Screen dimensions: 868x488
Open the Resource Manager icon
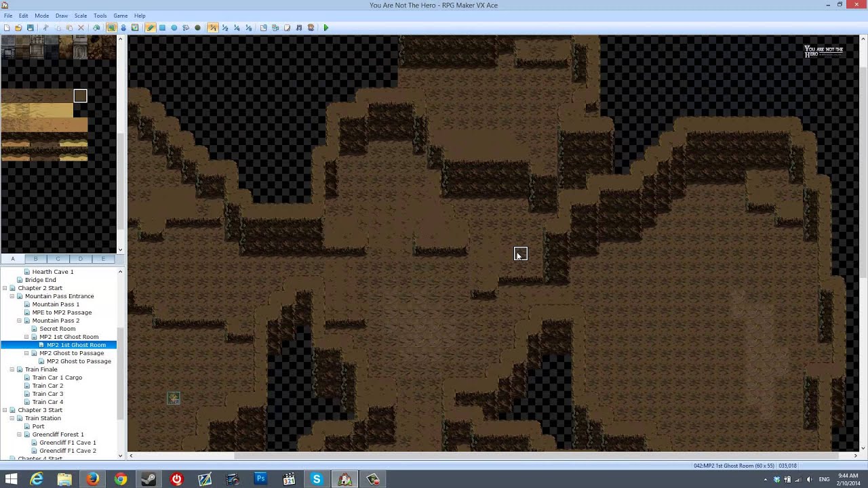click(275, 28)
